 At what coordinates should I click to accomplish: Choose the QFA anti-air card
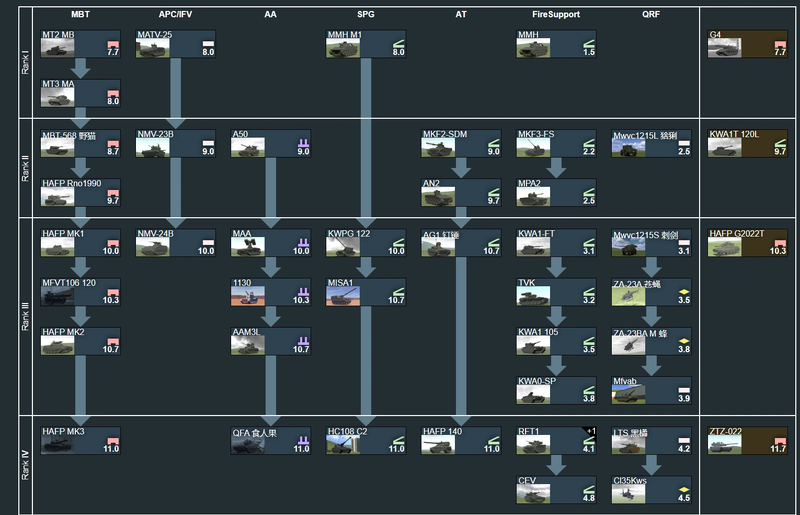tap(271, 440)
